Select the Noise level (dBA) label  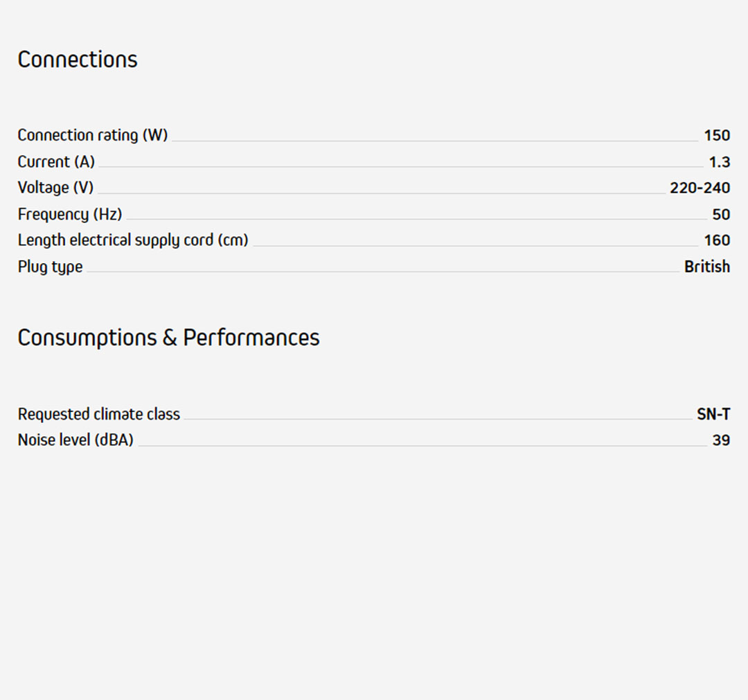[75, 440]
